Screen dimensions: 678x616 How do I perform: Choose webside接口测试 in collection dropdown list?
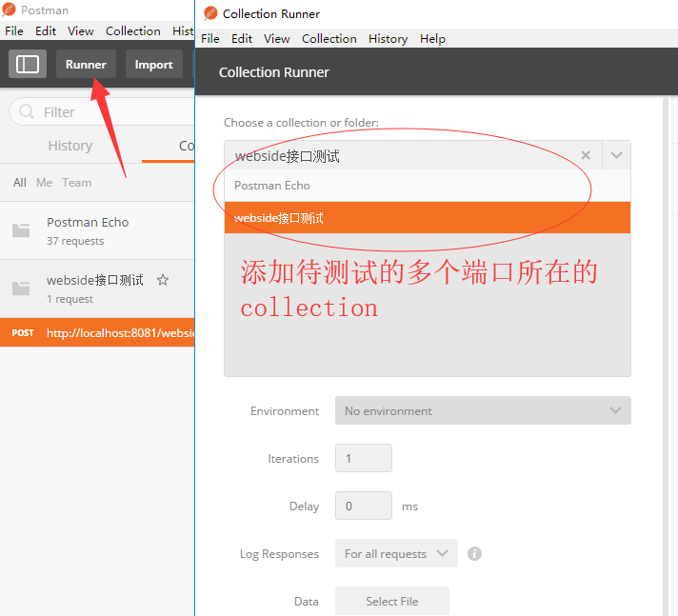pos(428,217)
